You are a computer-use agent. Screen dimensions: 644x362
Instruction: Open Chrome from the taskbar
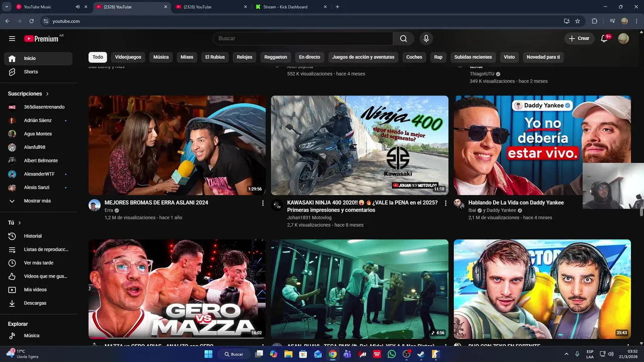click(333, 354)
